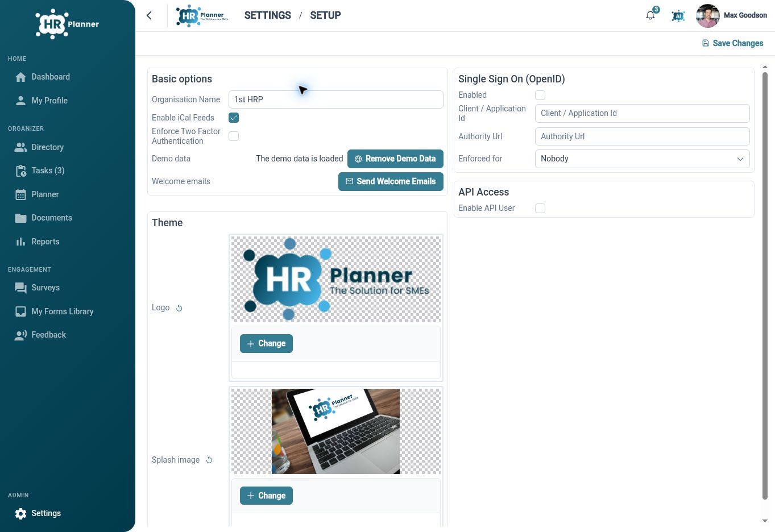Screen dimensions: 775x532
Task: Open Reports bar chart icon in sidebar
Action: coord(21,242)
